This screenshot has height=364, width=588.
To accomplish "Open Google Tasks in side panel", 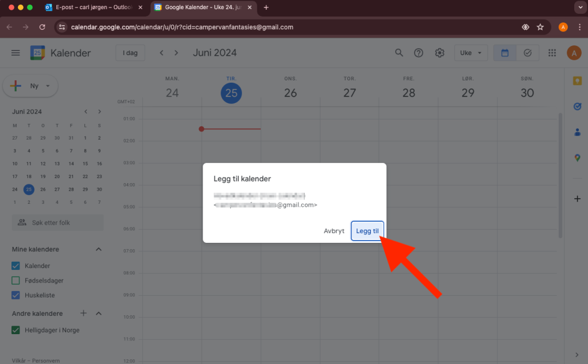I will pos(577,106).
